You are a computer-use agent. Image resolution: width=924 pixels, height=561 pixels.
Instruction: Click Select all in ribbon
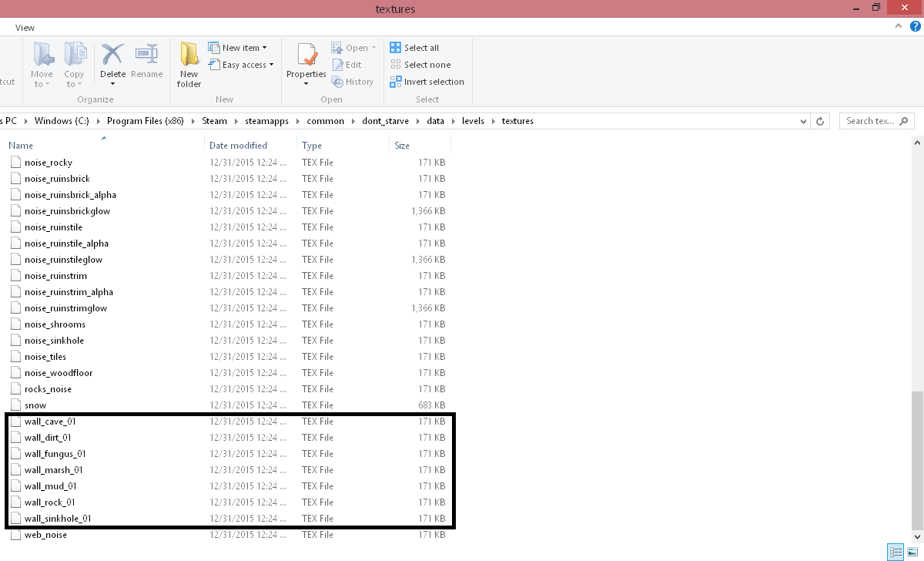tap(414, 48)
